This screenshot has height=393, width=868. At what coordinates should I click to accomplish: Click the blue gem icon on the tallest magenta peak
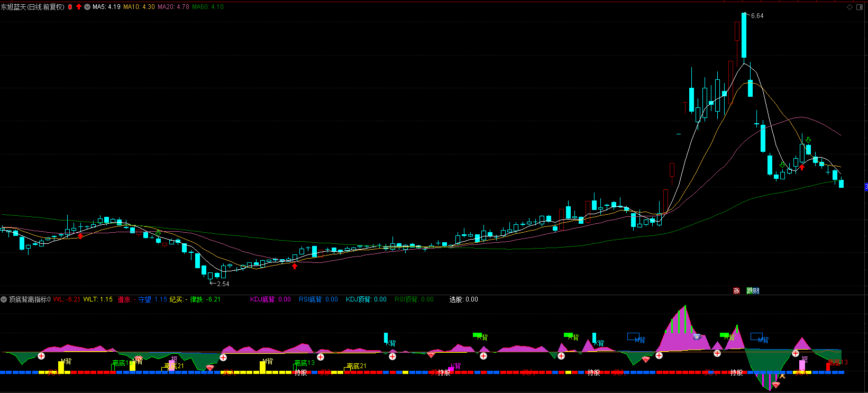pos(698,337)
